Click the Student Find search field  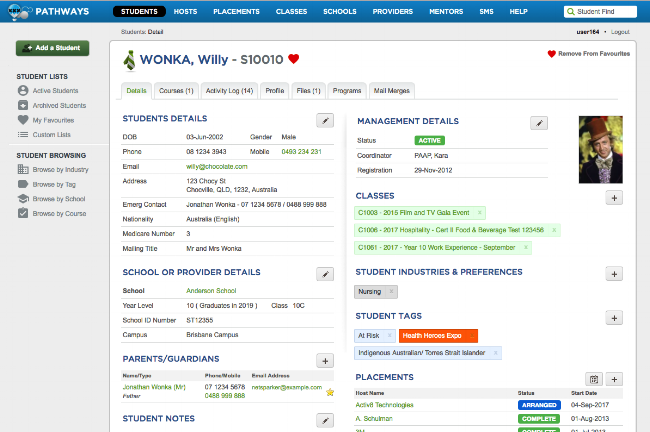tap(600, 12)
